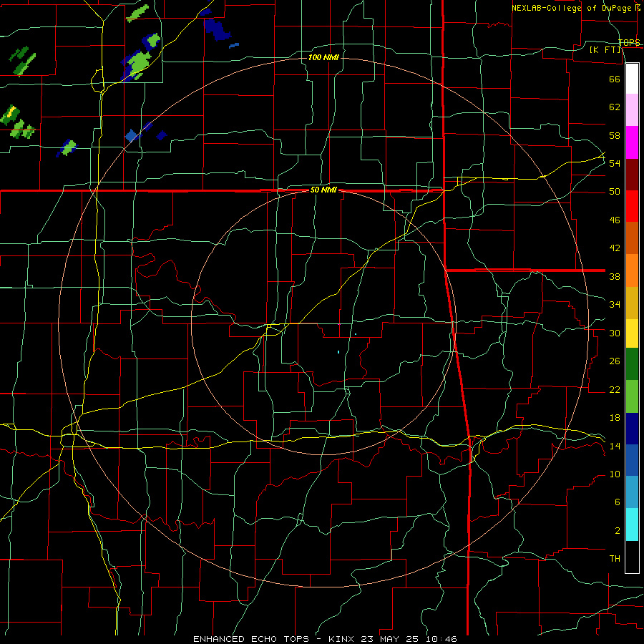The image size is (644, 644).
Task: Select the light green legend swatch
Action: [x=632, y=396]
